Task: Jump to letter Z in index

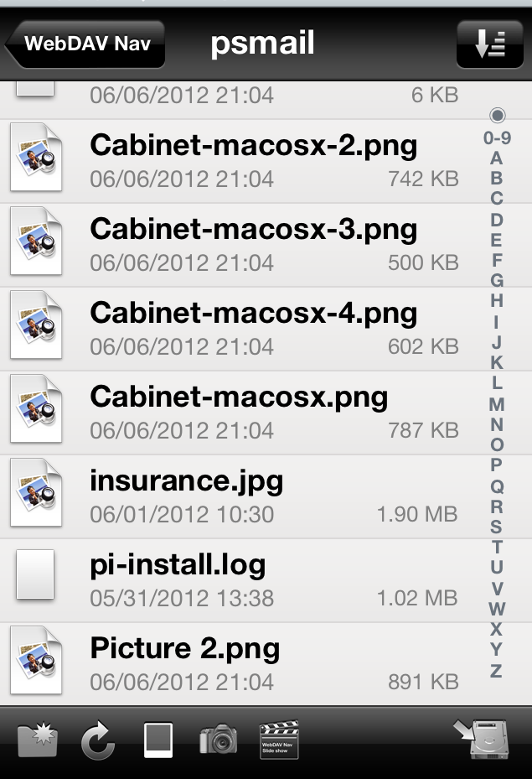Action: click(x=496, y=671)
